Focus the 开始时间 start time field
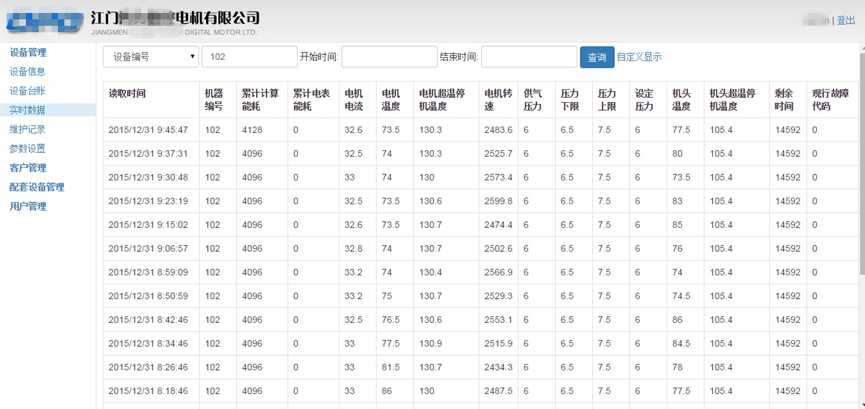 click(389, 57)
